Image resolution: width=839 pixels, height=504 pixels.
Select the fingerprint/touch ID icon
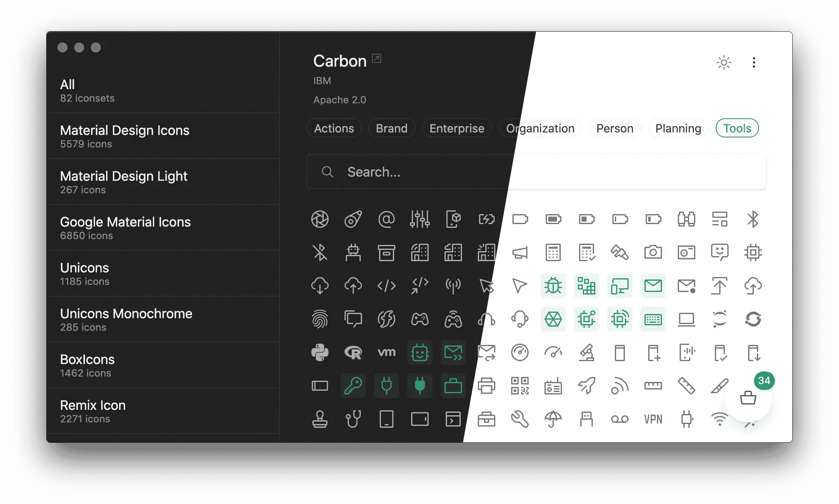[320, 318]
